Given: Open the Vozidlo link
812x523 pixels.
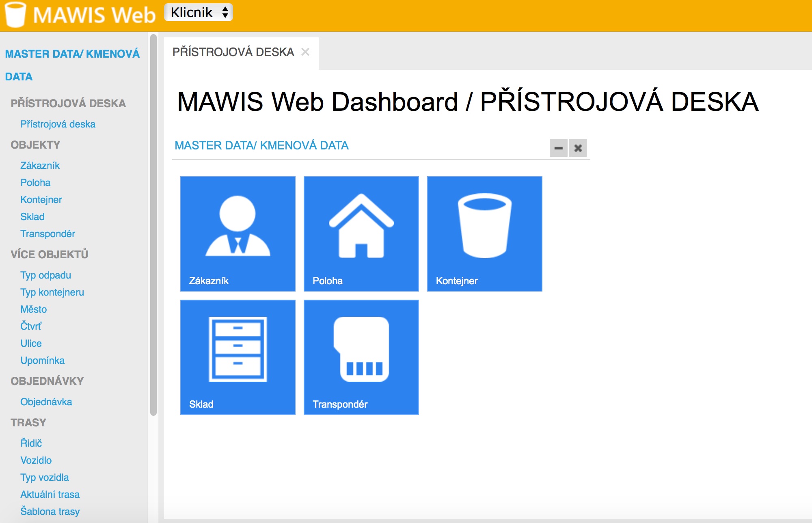Looking at the screenshot, I should coord(36,460).
